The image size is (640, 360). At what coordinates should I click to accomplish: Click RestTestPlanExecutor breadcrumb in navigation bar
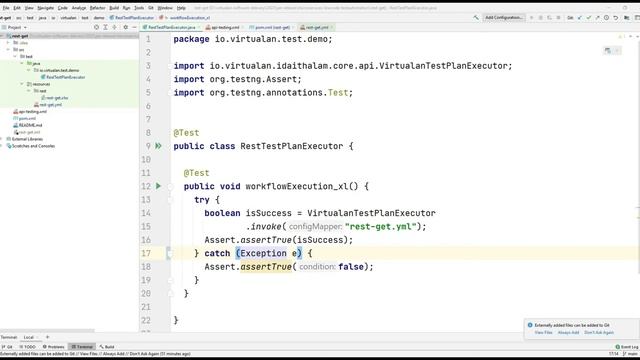(x=131, y=18)
